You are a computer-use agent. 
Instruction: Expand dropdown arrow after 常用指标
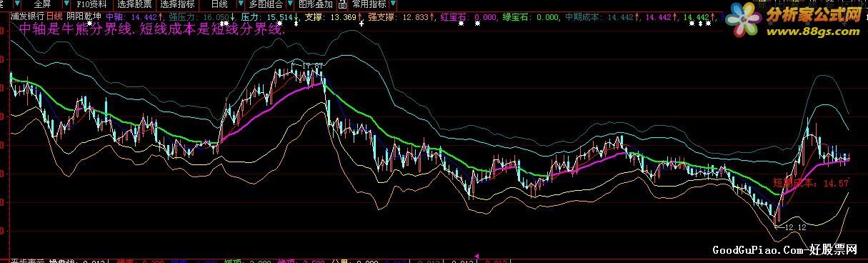coord(393,4)
